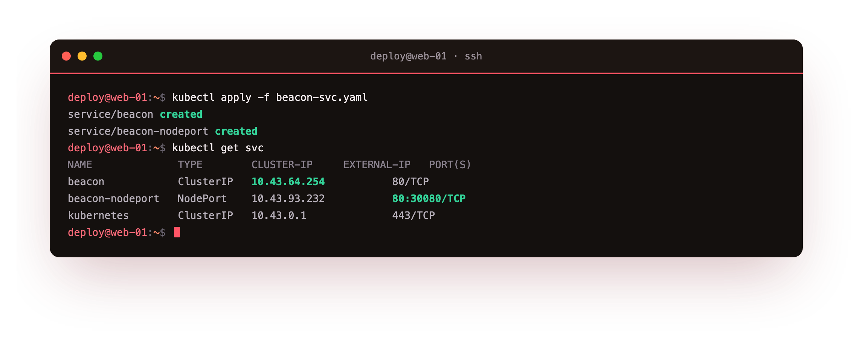The height and width of the screenshot is (348, 868).
Task: Click the 443/TCP port value
Action: tap(413, 216)
